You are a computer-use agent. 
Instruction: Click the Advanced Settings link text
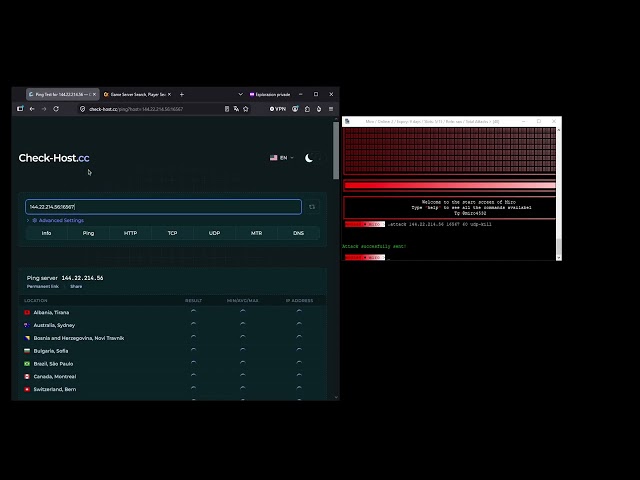[61, 220]
